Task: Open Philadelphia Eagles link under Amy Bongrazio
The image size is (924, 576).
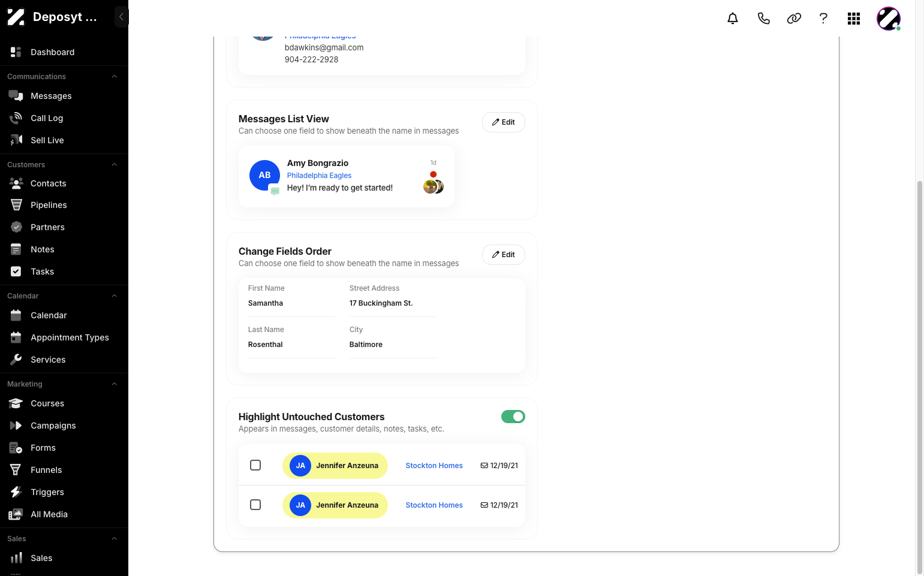Action: [319, 176]
